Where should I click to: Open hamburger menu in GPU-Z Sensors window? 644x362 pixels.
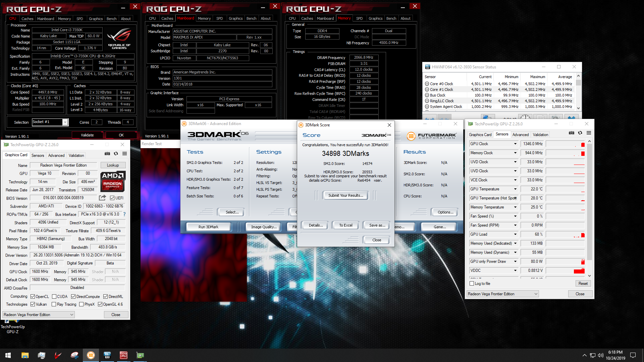pos(589,133)
